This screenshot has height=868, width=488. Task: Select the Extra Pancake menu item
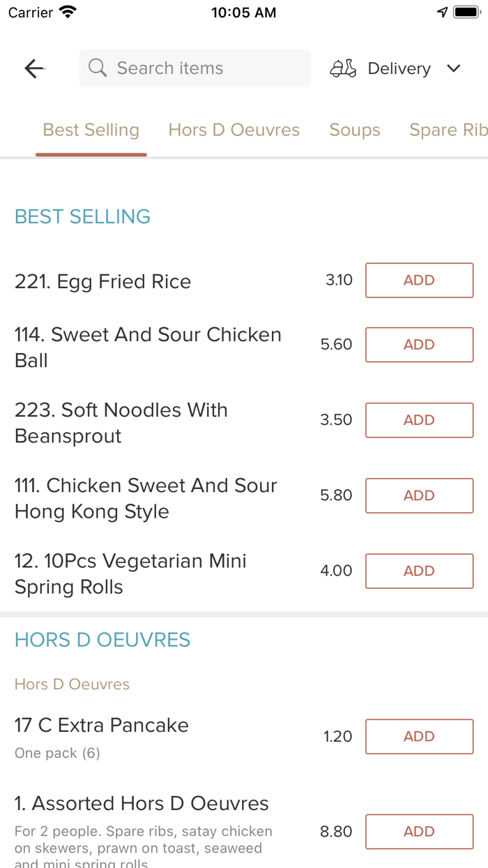(101, 726)
